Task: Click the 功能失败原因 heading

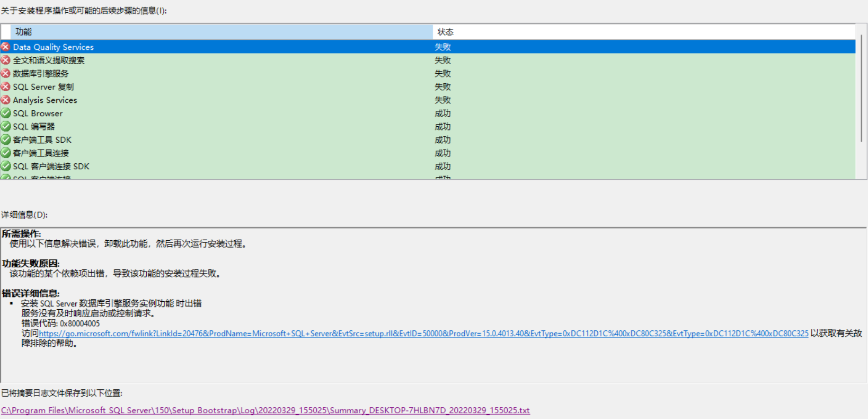Action: [31, 264]
